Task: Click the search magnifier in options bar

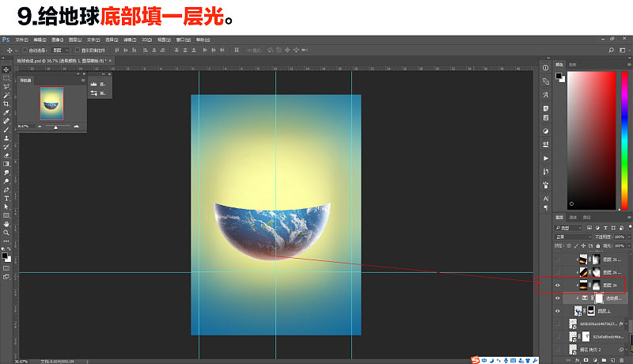Action: [611, 50]
